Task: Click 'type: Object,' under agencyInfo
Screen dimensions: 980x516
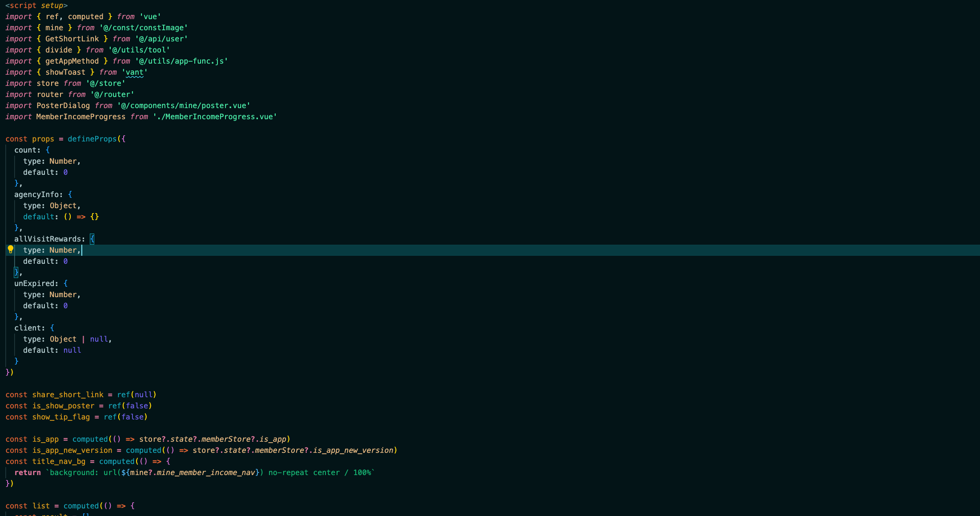Action: 52,206
